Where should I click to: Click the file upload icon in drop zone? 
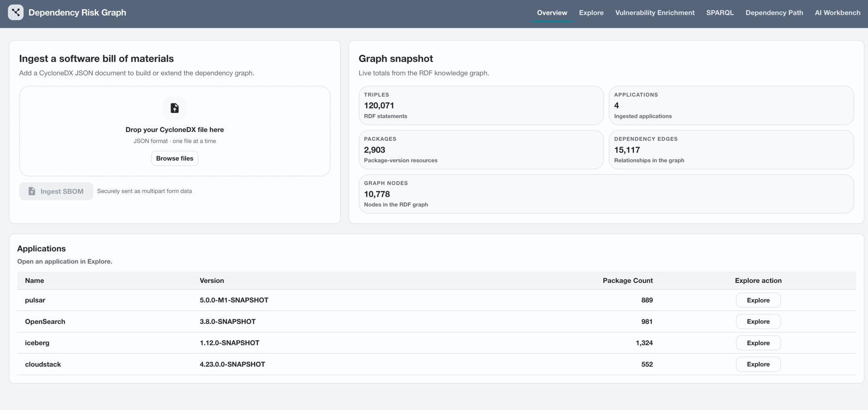tap(174, 108)
